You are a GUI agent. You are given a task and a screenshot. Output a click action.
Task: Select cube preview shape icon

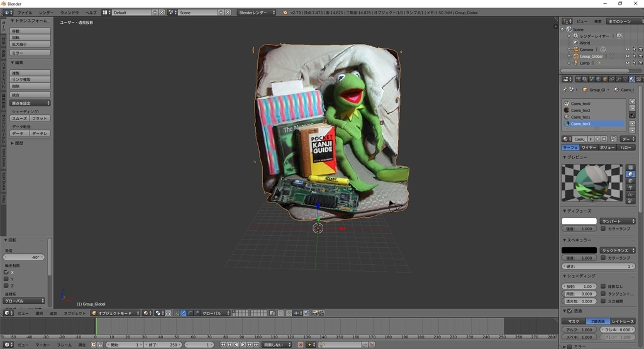click(x=630, y=181)
